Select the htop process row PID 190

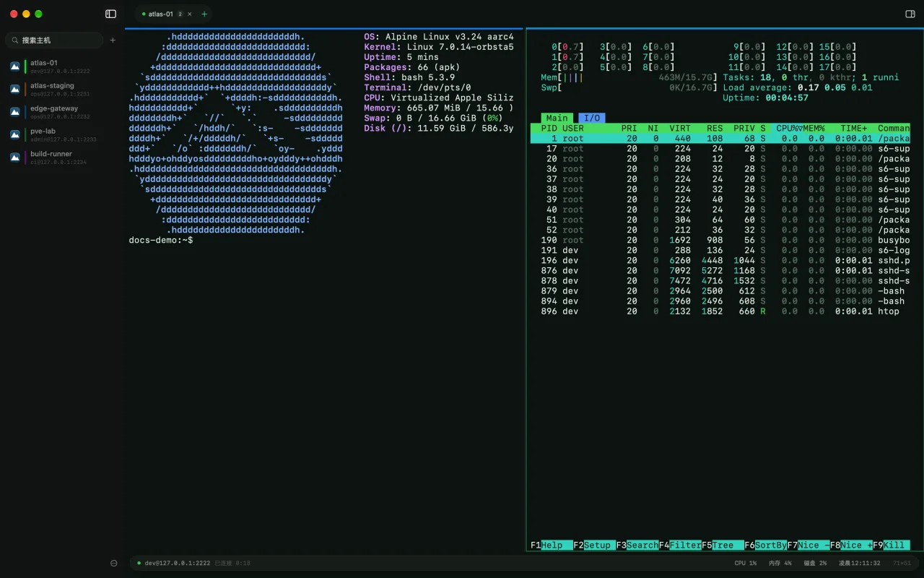(720, 240)
